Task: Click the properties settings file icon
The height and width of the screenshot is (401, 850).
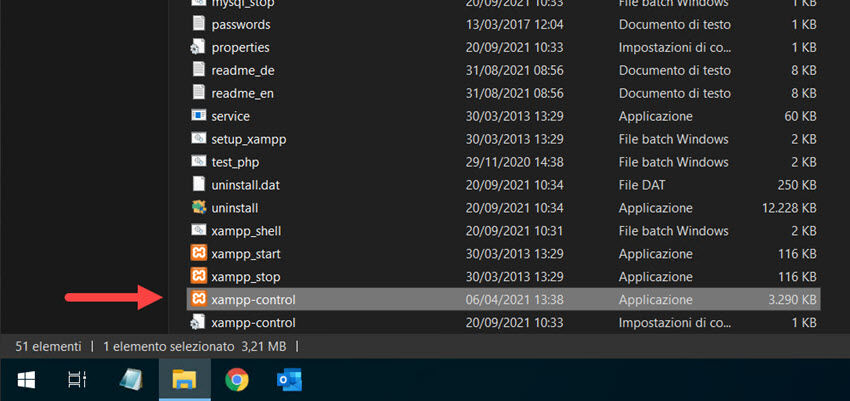Action: 198,47
